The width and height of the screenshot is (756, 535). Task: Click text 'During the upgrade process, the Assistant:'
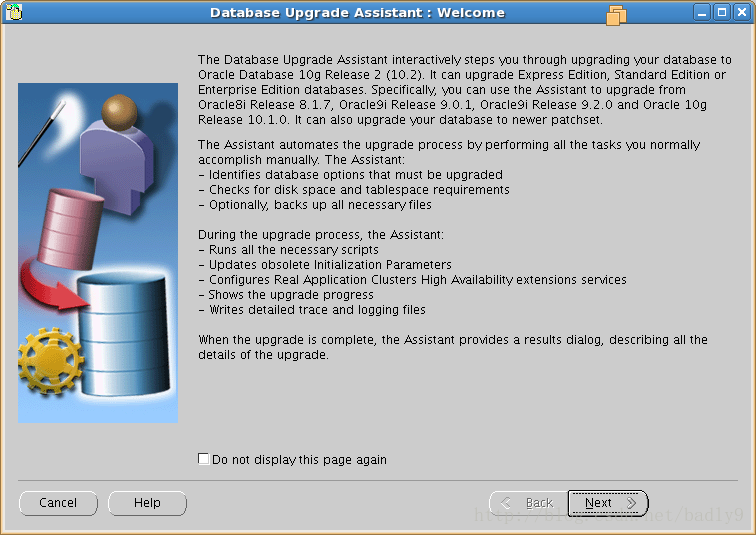coord(321,235)
